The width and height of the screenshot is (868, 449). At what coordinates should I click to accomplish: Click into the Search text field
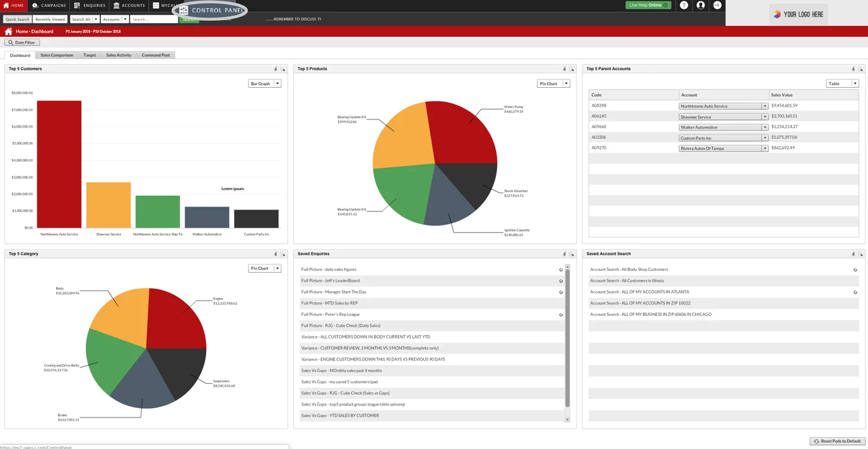click(154, 20)
